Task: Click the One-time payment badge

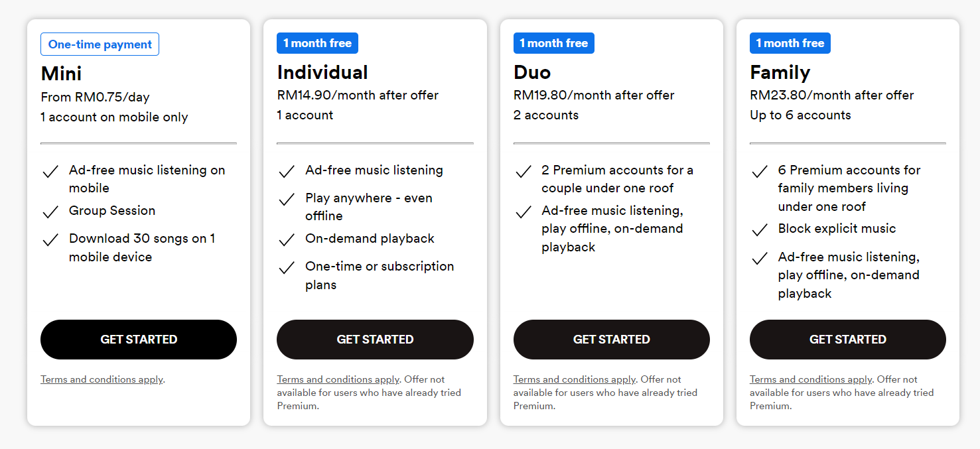Action: coord(100,44)
